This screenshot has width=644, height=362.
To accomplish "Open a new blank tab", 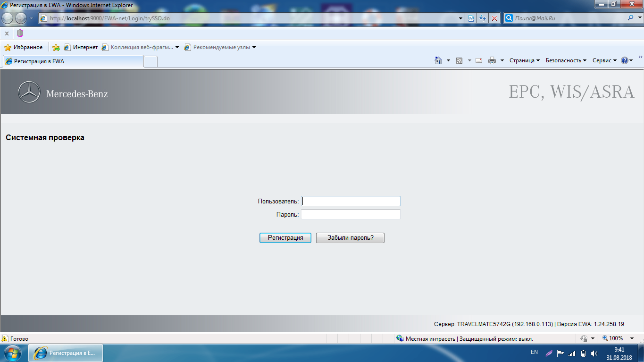I will (x=150, y=61).
